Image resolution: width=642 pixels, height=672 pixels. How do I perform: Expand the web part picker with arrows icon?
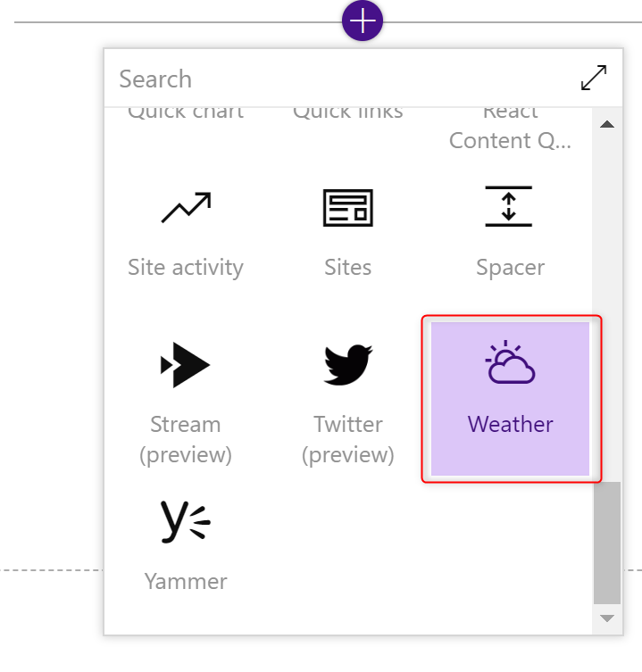594,78
